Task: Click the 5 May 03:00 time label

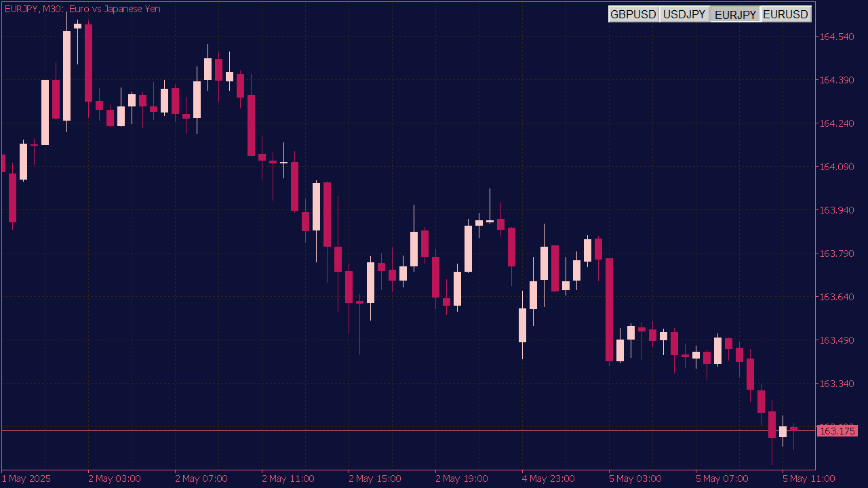Action: 635,479
